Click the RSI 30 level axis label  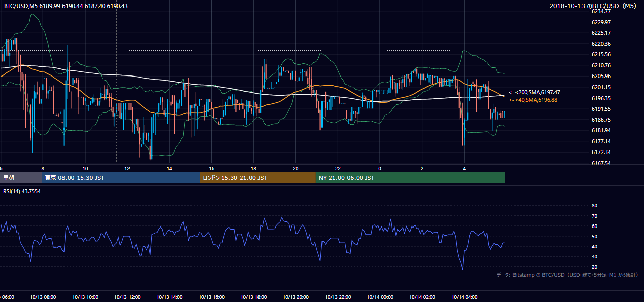594,257
